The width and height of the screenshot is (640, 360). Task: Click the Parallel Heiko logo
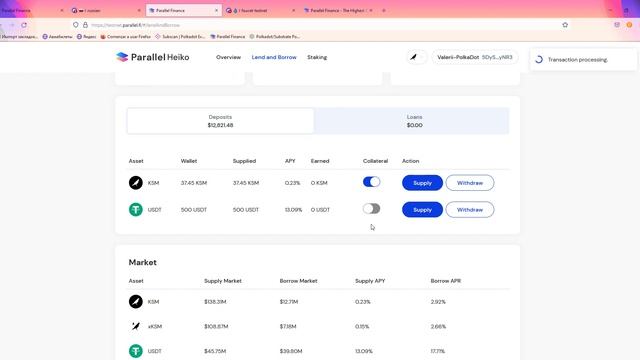[153, 57]
